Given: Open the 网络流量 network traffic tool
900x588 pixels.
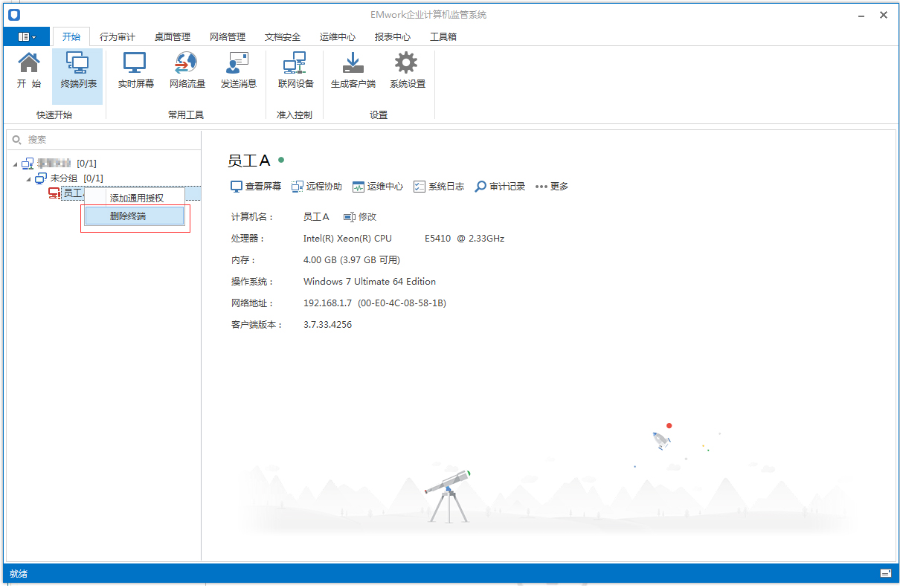Looking at the screenshot, I should coord(187,71).
